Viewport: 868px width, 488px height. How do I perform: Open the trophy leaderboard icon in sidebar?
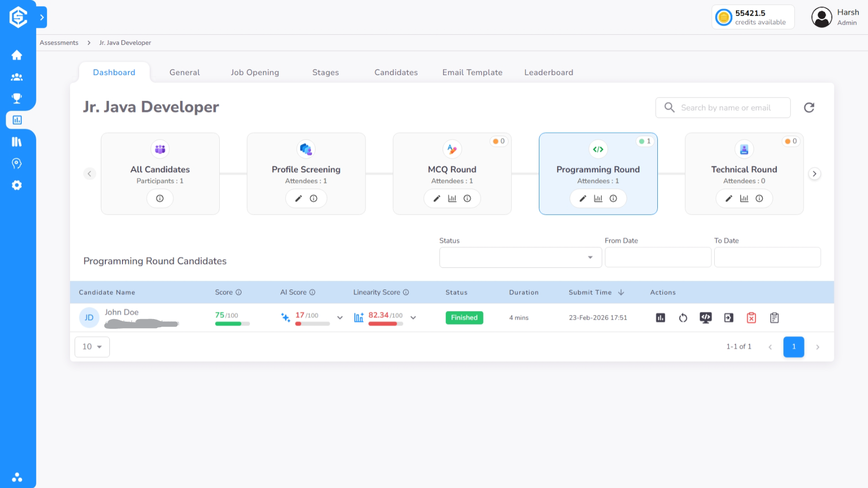[17, 98]
